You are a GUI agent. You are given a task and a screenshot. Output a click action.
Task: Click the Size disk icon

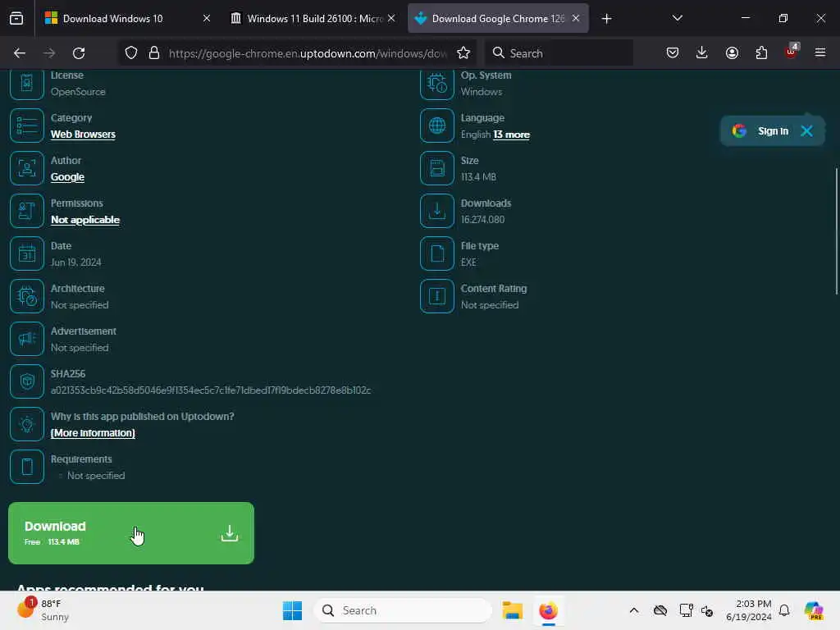coord(437,168)
